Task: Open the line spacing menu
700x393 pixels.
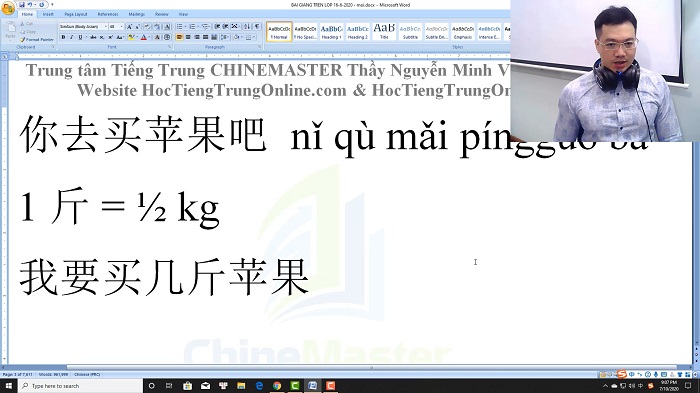Action: [x=225, y=37]
